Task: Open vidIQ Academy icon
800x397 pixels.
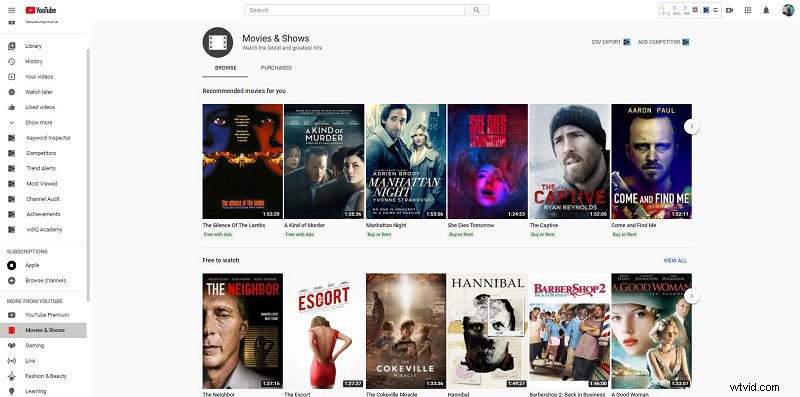Action: [12, 230]
